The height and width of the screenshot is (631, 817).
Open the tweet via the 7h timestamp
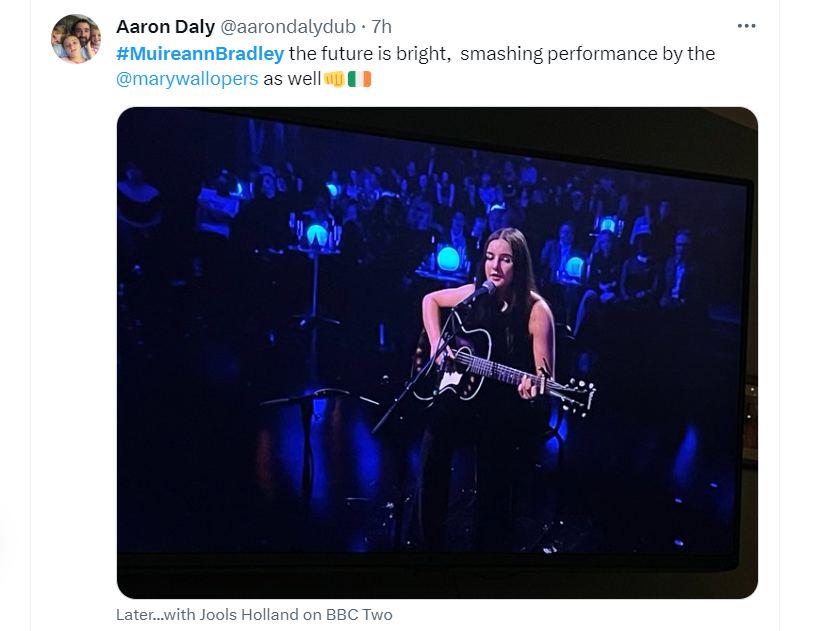pyautogui.click(x=381, y=27)
